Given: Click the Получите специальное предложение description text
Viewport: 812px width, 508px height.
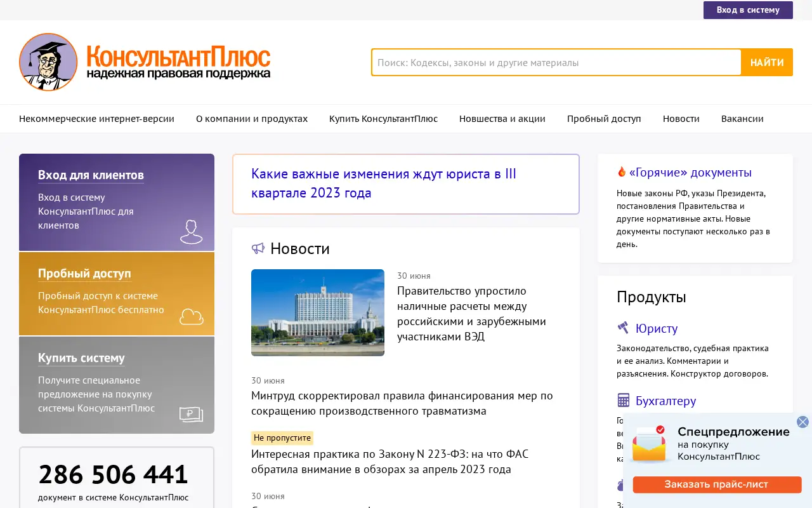Looking at the screenshot, I should (x=96, y=394).
